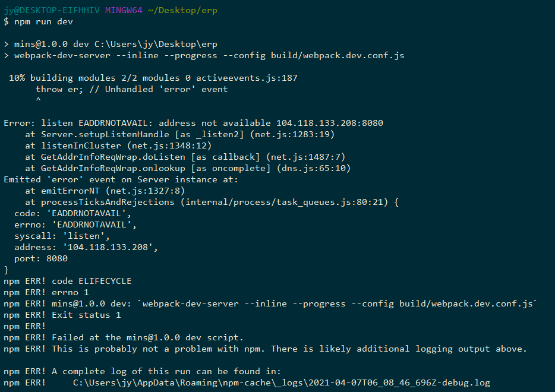Click the 'throw er;' line with the 'Unhandled error event' comment

[132, 89]
